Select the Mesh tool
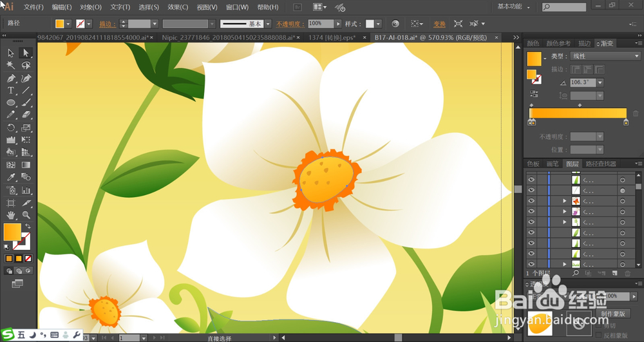 (11, 165)
